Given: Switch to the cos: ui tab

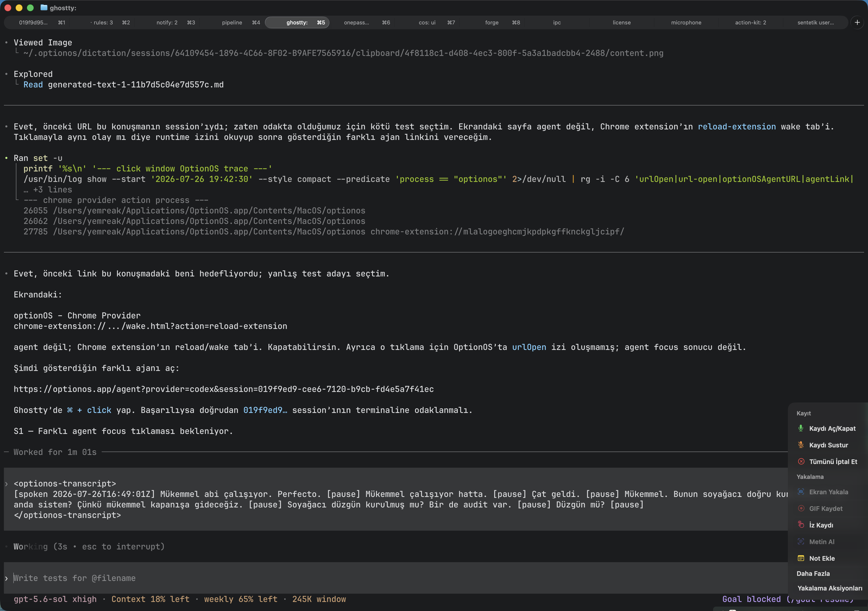Looking at the screenshot, I should click(x=427, y=23).
